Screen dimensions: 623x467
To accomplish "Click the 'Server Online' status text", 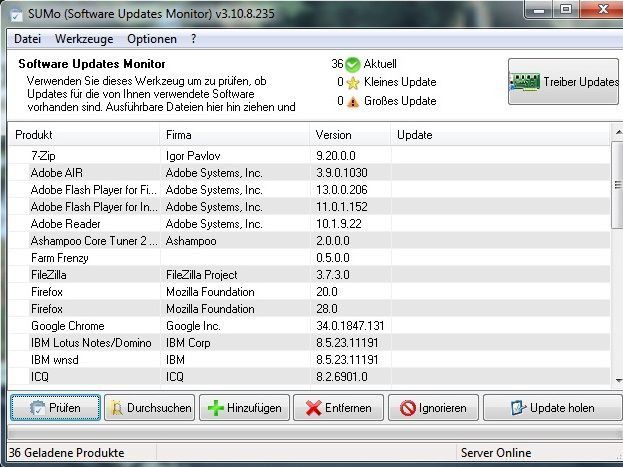I will click(496, 453).
